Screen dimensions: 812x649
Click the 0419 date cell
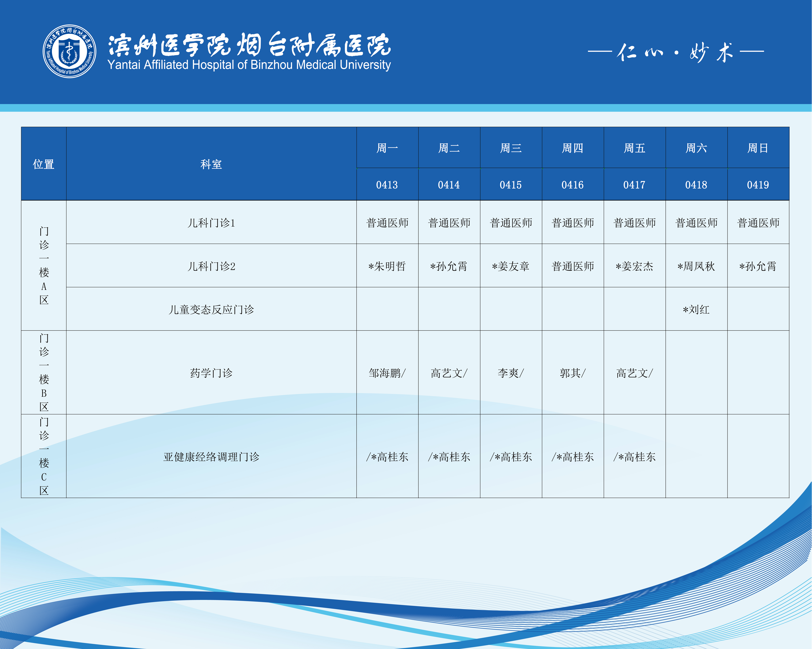tap(758, 185)
